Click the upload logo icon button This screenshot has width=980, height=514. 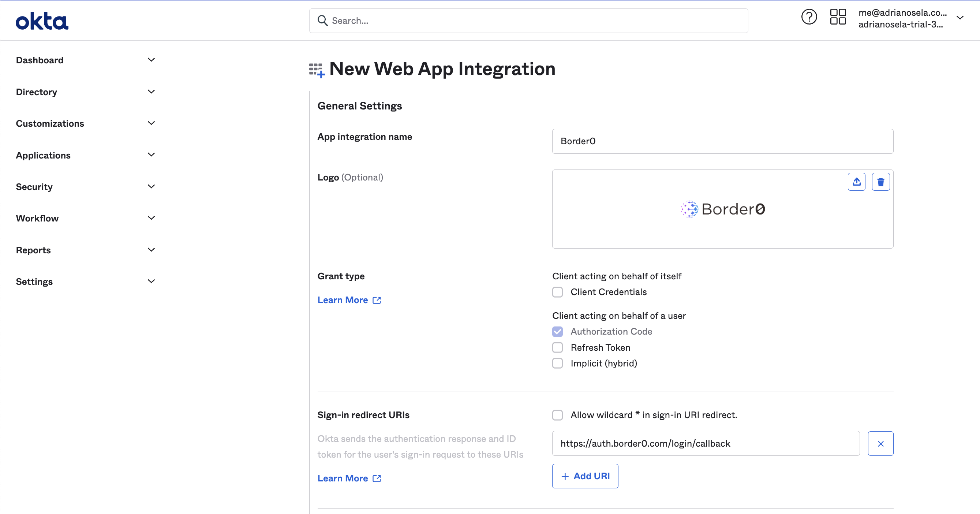[x=856, y=182]
